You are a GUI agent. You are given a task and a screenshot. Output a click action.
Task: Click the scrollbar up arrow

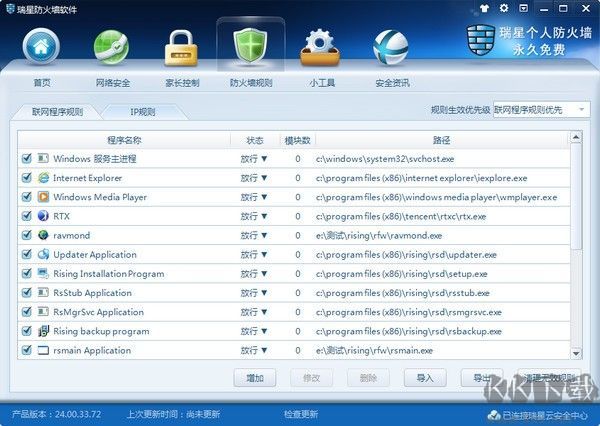click(x=576, y=137)
